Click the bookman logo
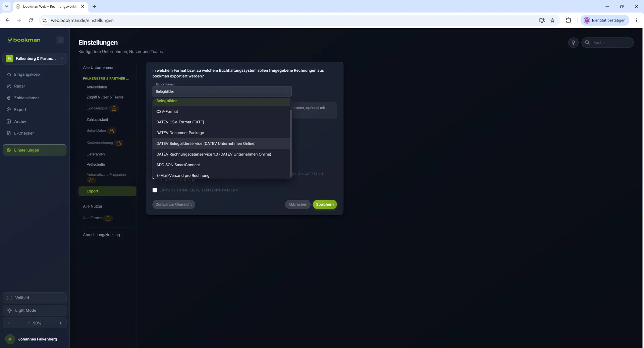 click(24, 40)
